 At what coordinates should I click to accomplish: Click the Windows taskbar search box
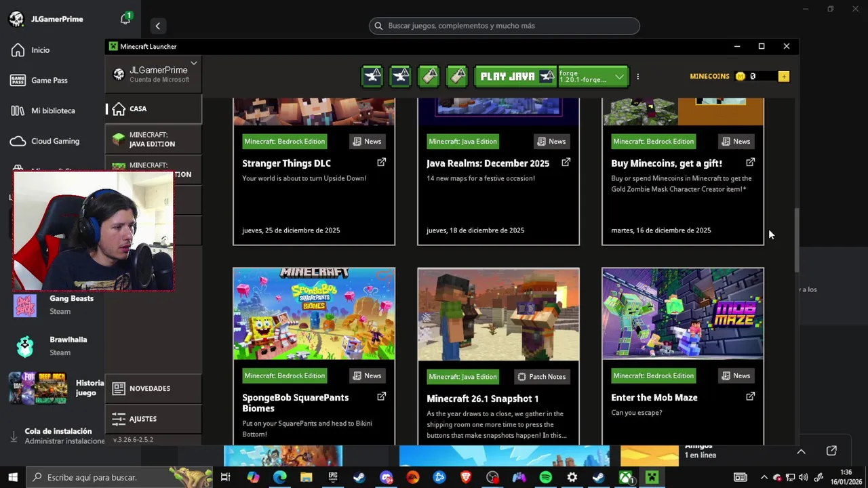click(x=119, y=477)
